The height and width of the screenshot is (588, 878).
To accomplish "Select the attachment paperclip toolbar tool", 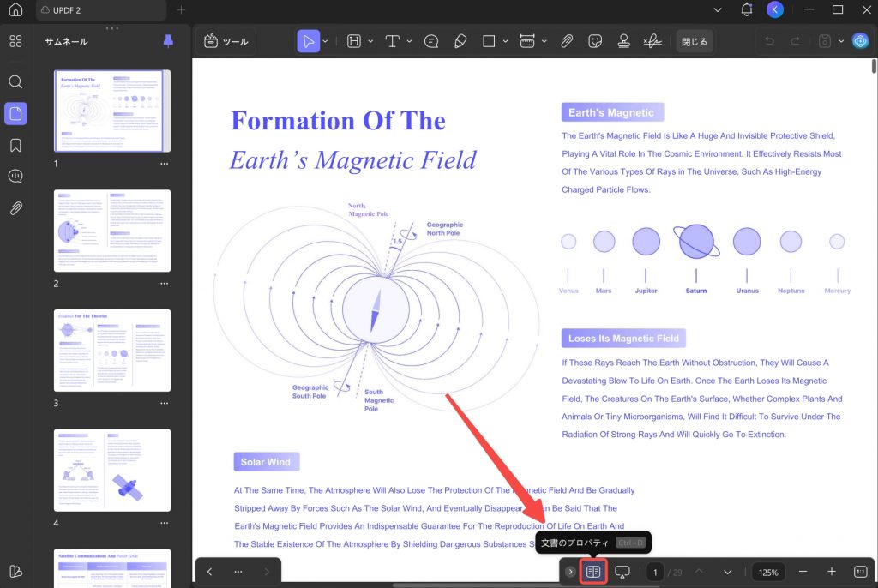I will pyautogui.click(x=567, y=41).
